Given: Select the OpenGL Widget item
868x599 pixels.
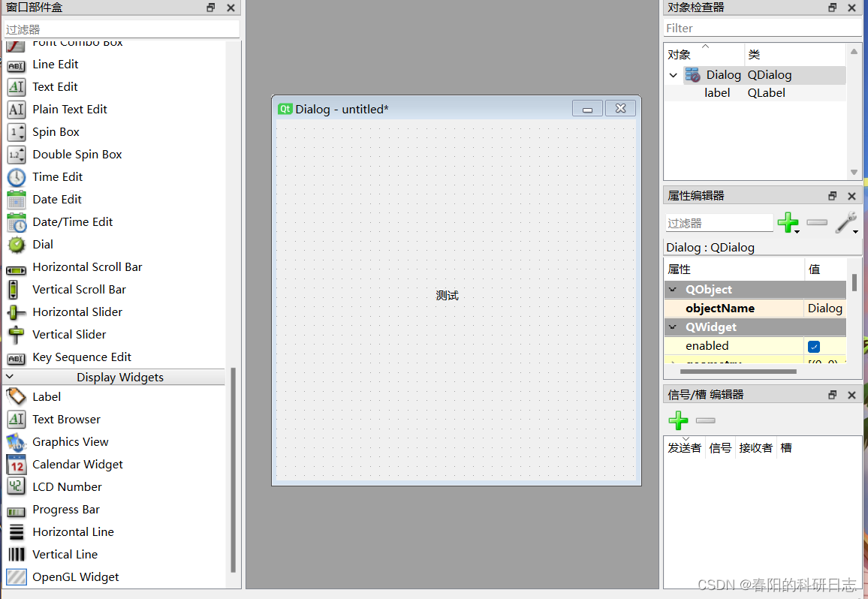Looking at the screenshot, I should point(76,576).
